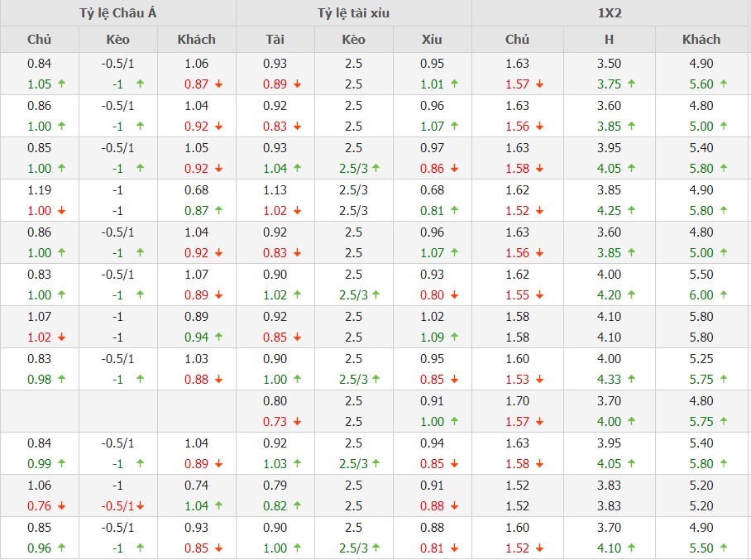The image size is (751, 560).
Task: Click the 1X2 section header
Action: tap(610, 13)
